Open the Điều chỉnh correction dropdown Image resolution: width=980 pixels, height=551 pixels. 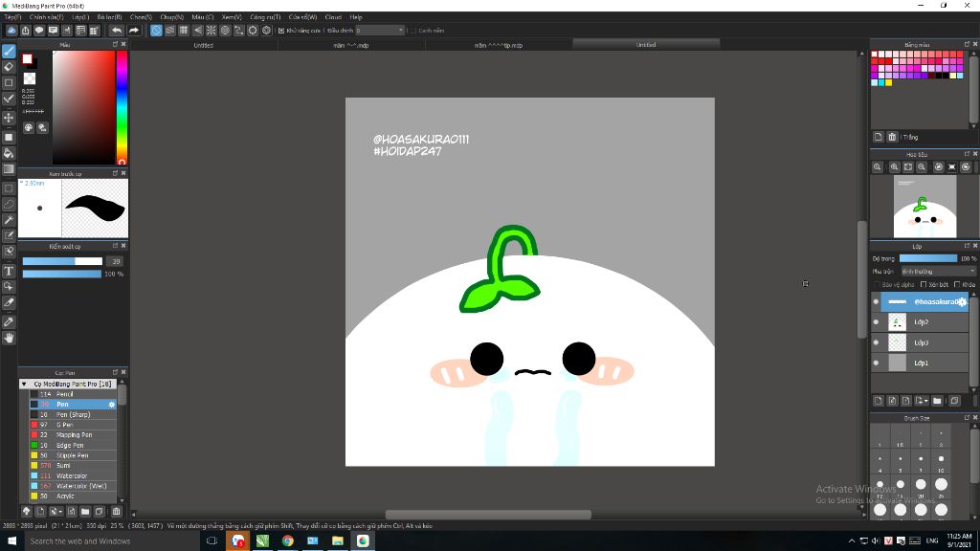tap(380, 31)
